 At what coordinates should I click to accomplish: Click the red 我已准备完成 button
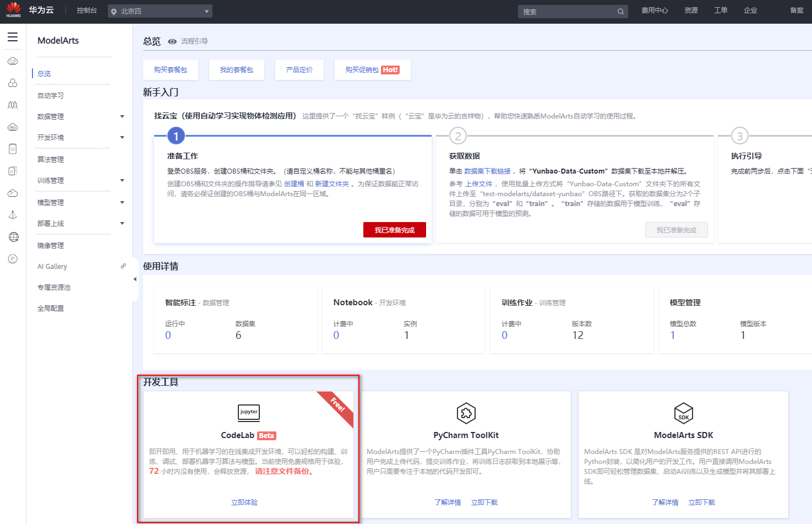[x=395, y=230]
